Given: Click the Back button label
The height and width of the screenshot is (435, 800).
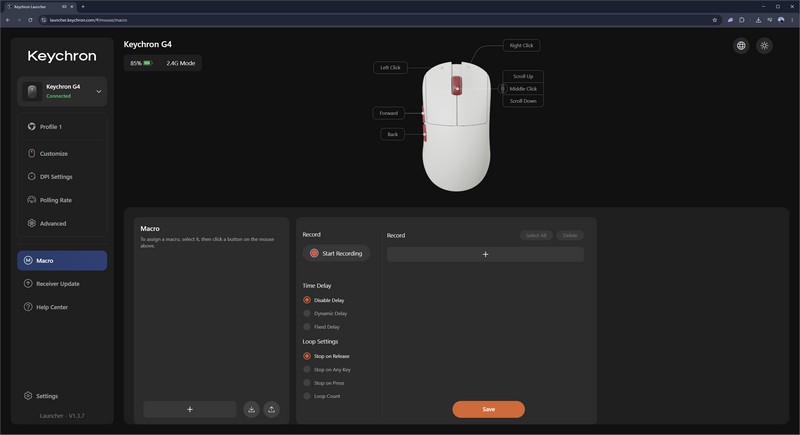Looking at the screenshot, I should (x=392, y=135).
